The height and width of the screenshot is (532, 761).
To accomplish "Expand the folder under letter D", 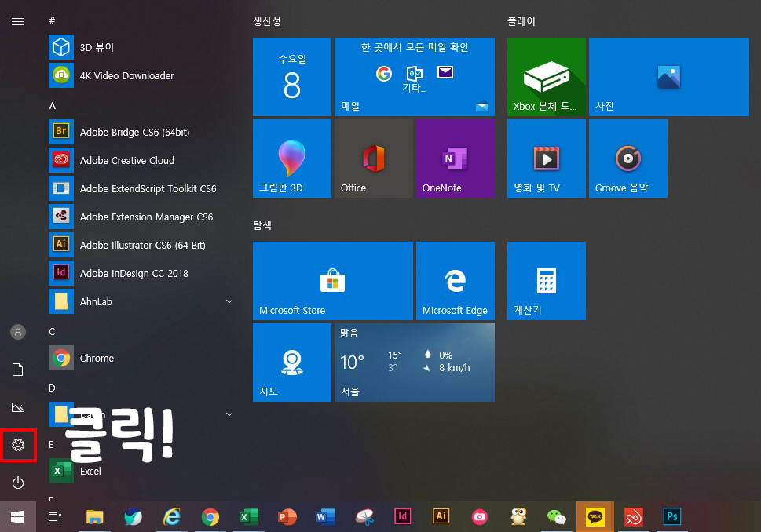I will pyautogui.click(x=141, y=414).
